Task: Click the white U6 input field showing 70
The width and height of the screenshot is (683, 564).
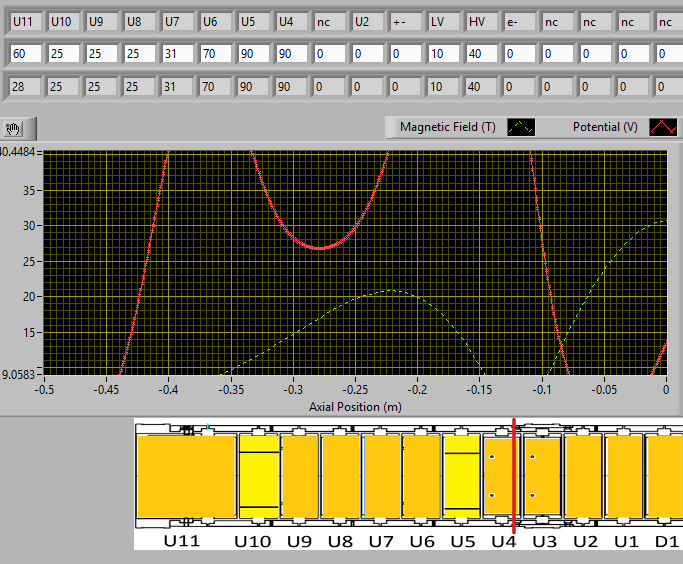Action: tap(215, 53)
